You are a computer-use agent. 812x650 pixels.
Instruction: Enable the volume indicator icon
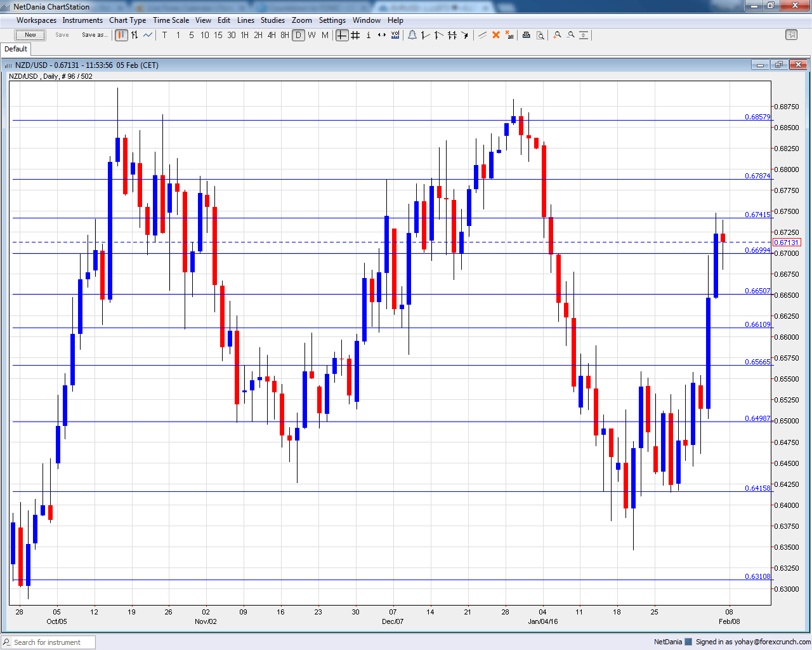pyautogui.click(x=395, y=36)
